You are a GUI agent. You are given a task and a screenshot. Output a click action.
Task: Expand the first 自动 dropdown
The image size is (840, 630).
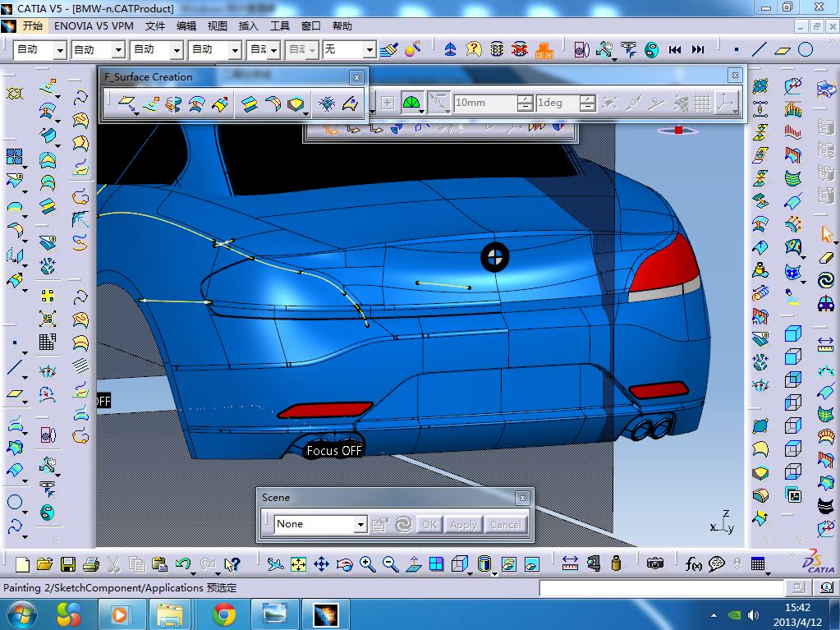tap(61, 50)
